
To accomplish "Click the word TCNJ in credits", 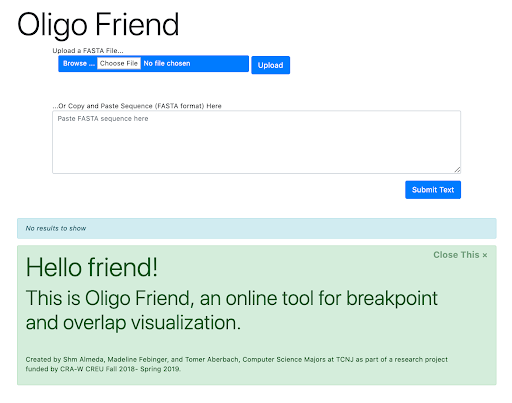I will click(344, 359).
